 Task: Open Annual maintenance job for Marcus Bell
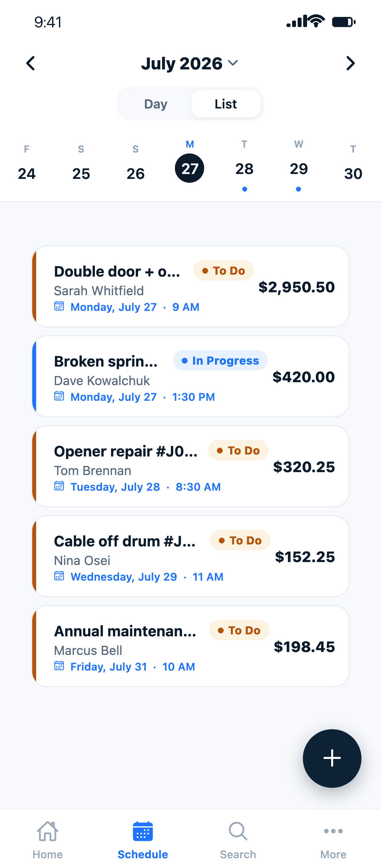190,646
